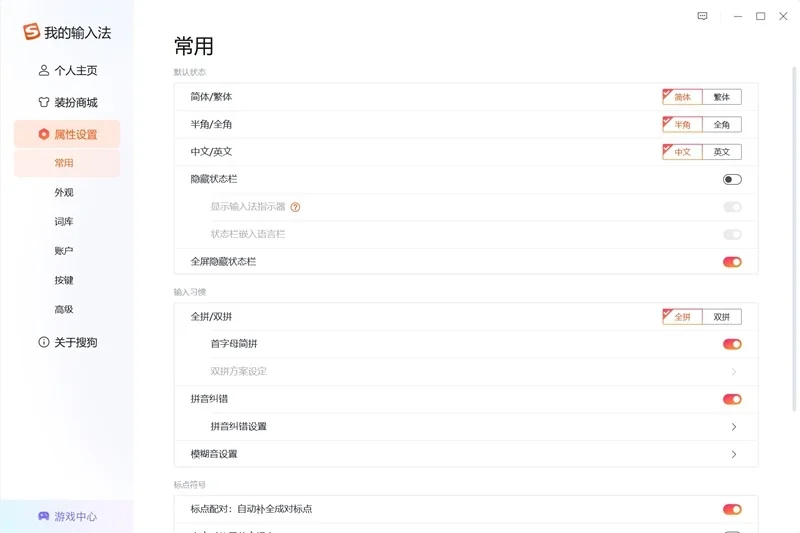
Task: Switch to 高级 settings tab
Action: coord(64,309)
